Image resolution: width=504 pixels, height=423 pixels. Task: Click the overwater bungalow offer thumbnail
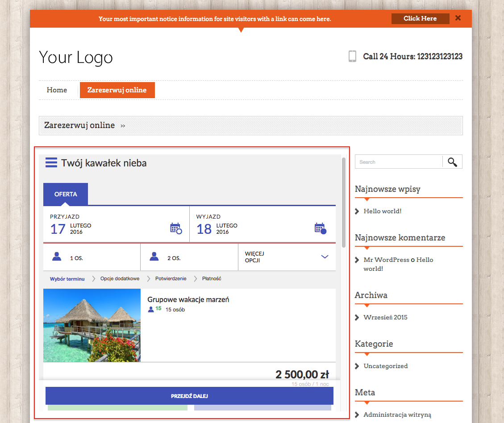click(92, 325)
